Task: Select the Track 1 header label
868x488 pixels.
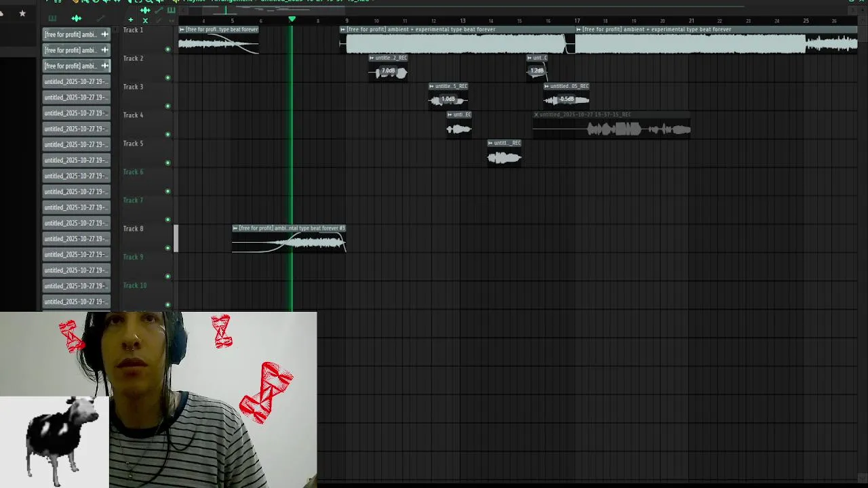Action: pos(133,30)
